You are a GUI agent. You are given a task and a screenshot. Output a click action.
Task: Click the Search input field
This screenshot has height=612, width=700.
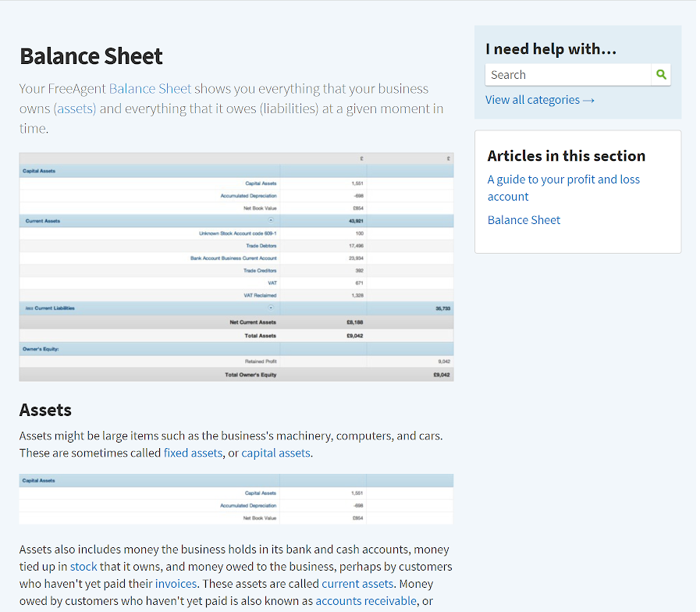[568, 75]
